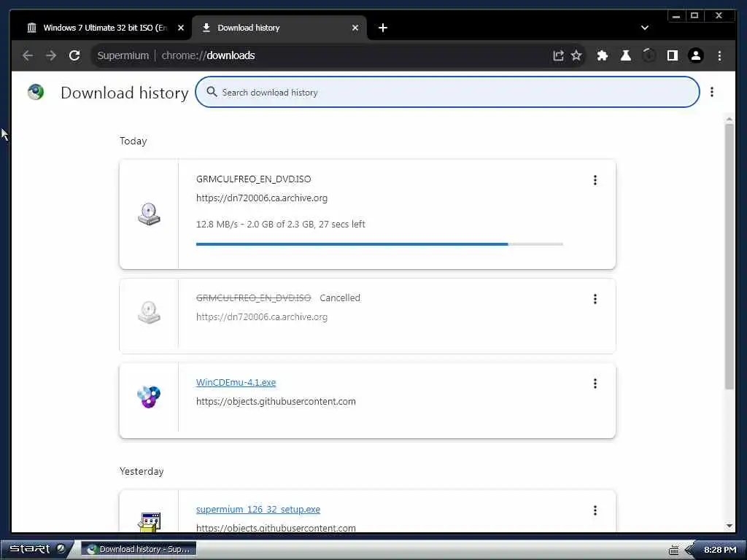Click the 8:28 PM taskbar clock
Screen dimensions: 747x560
pos(720,550)
